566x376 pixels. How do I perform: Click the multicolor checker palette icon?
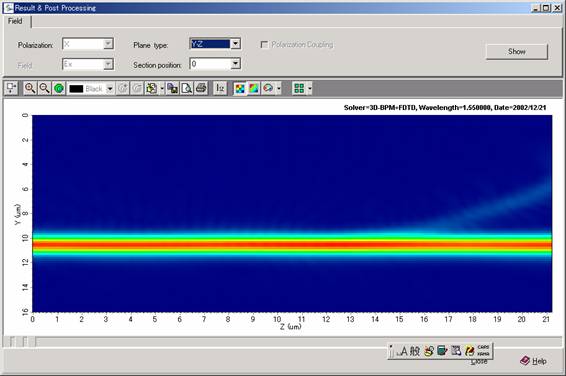point(240,88)
